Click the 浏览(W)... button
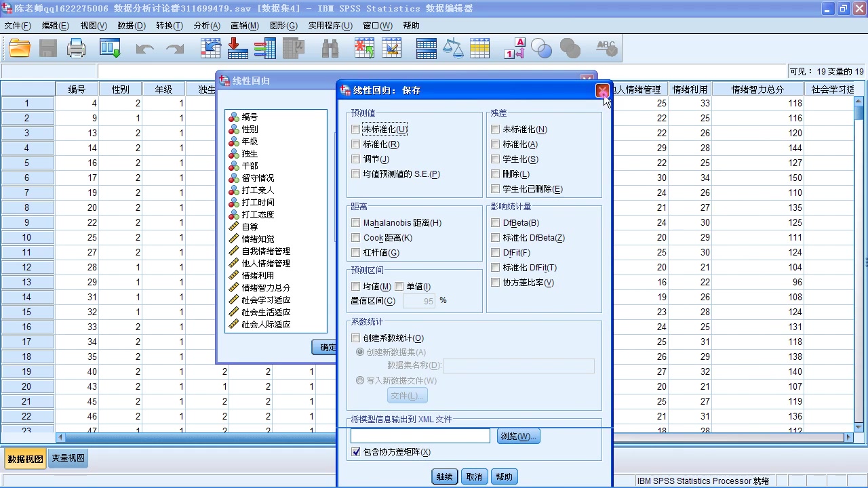This screenshot has height=488, width=868. pyautogui.click(x=519, y=436)
